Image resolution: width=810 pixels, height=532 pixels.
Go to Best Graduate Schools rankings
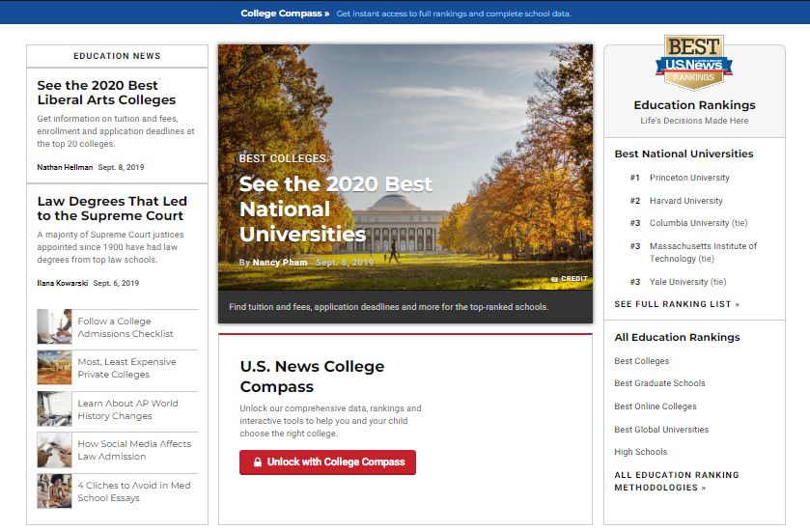tap(659, 383)
